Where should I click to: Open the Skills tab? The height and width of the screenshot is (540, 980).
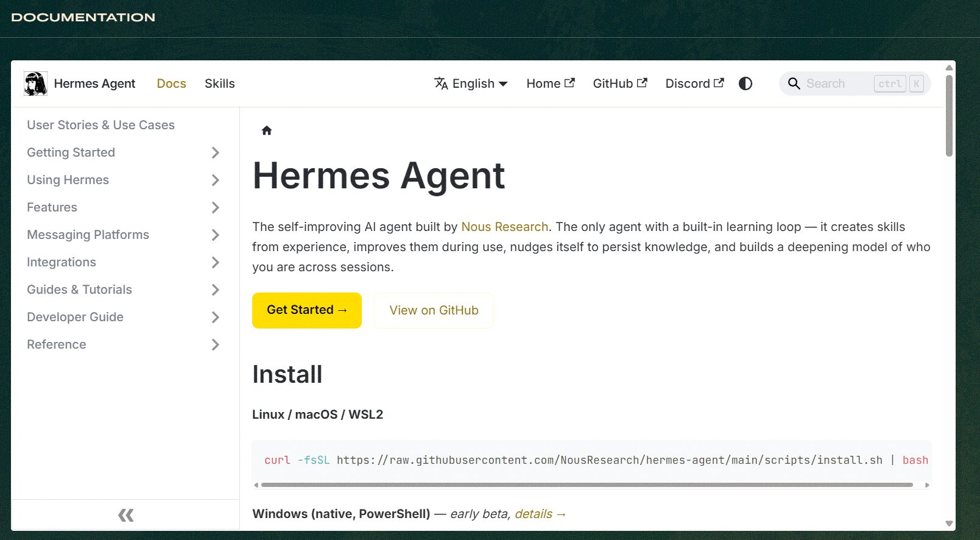click(x=219, y=83)
